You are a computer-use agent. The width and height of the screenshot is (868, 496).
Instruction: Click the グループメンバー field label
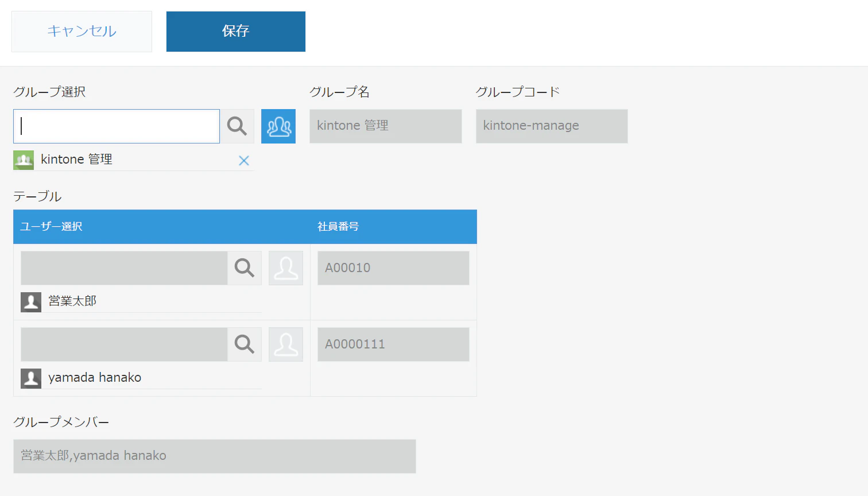pyautogui.click(x=61, y=422)
